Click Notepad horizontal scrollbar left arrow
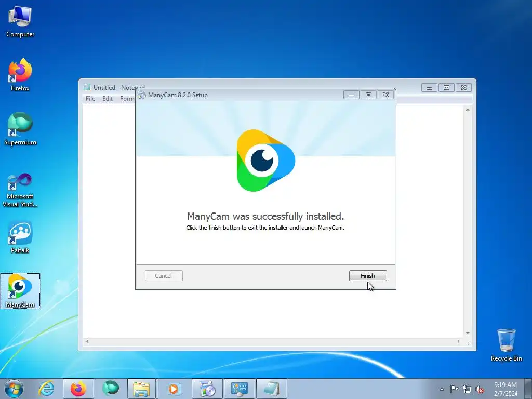Screen dimensions: 532x399 click(x=87, y=341)
